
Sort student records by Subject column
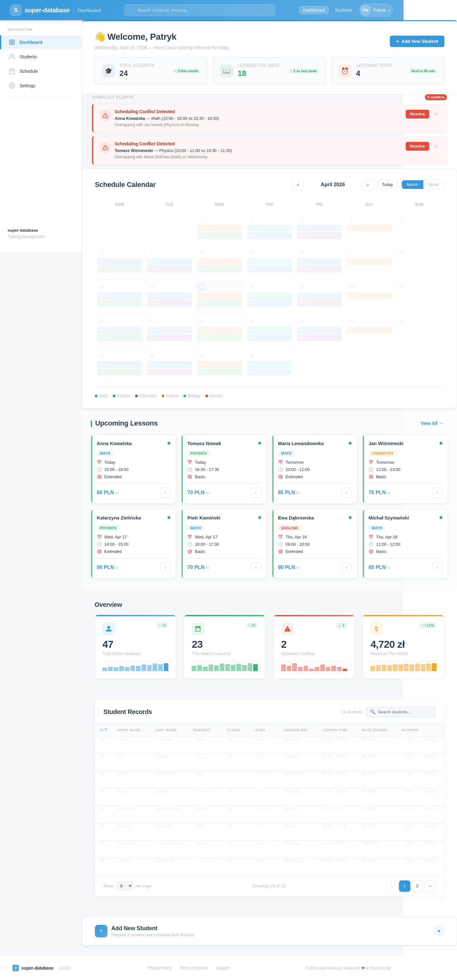[204, 730]
